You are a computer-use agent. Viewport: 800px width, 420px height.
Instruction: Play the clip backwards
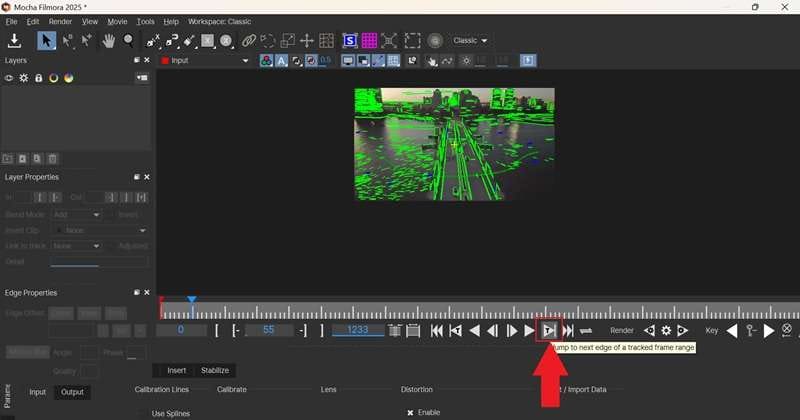click(x=474, y=331)
